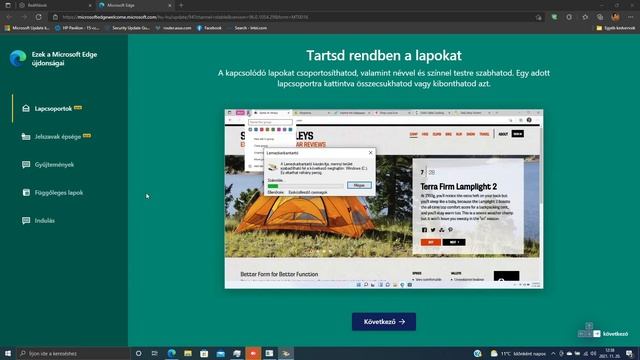Click the Microsoft Edge logo in sidebar

(x=18, y=58)
